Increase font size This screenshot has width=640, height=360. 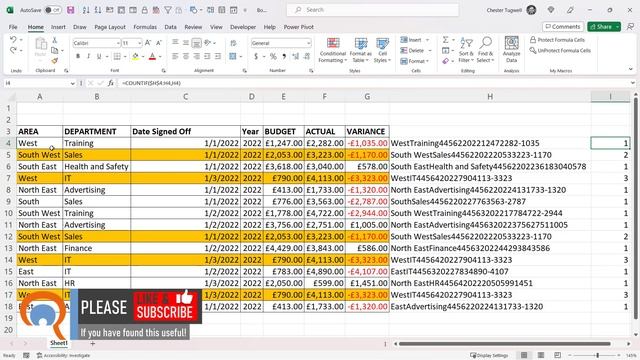pos(148,42)
